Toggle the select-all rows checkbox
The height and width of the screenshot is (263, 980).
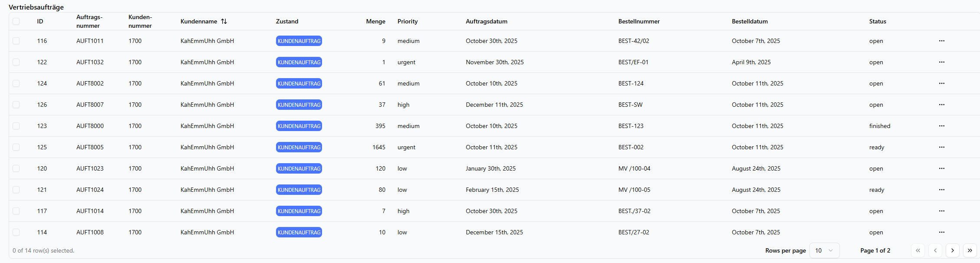pos(16,21)
